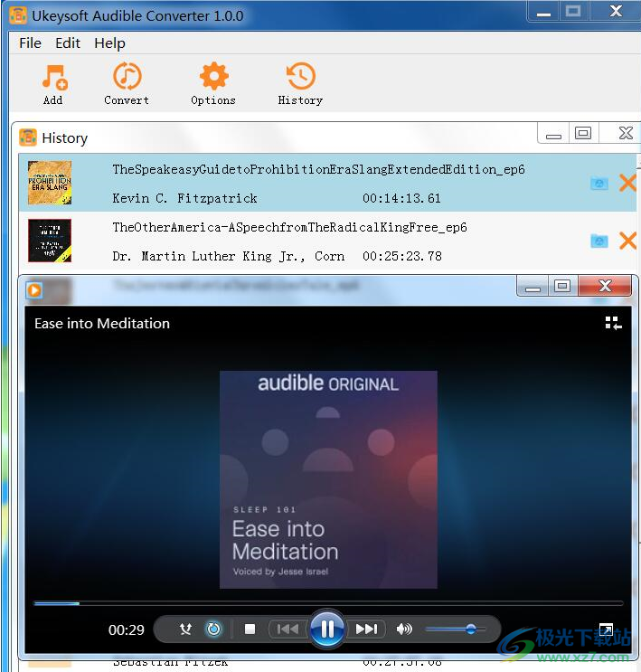Click duration 00:14:13.61

point(401,198)
